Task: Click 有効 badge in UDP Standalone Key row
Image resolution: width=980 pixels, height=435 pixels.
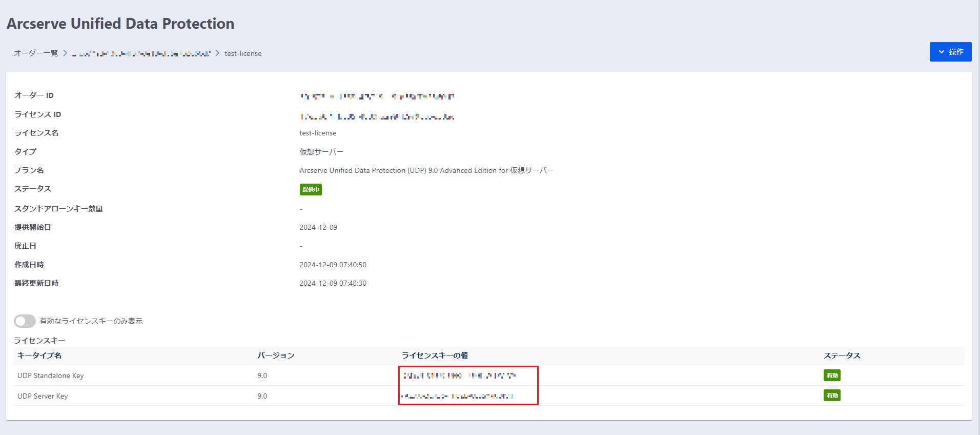Action: coord(832,375)
